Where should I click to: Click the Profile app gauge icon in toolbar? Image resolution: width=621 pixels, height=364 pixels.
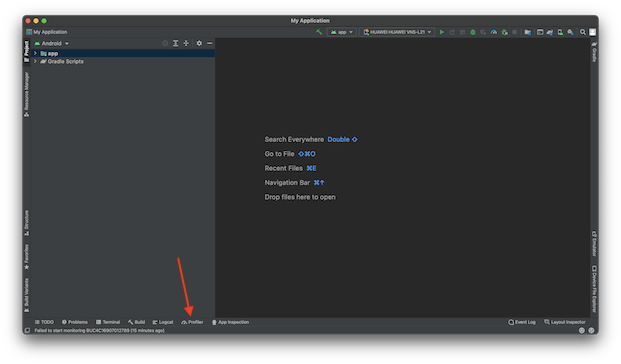coord(494,32)
